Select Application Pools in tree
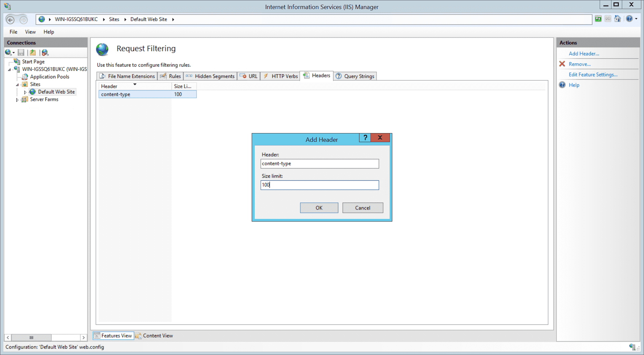 tap(50, 77)
